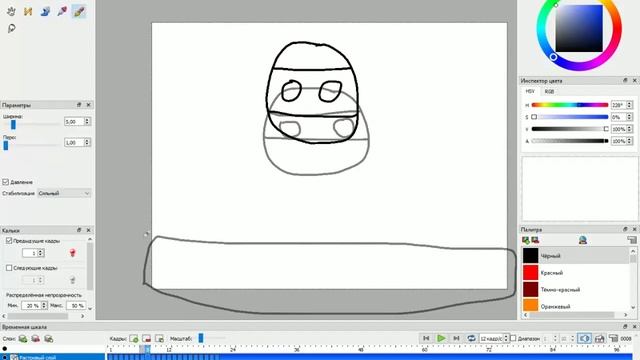Toggle loop playback

(471, 338)
